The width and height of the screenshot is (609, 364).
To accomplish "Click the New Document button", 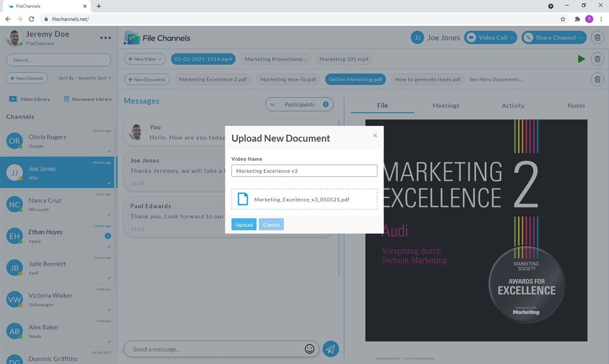I will coord(147,80).
